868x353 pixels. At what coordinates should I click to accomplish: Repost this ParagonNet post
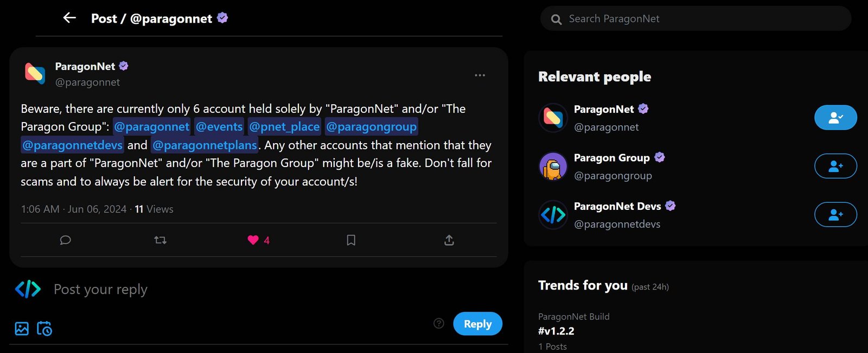160,240
